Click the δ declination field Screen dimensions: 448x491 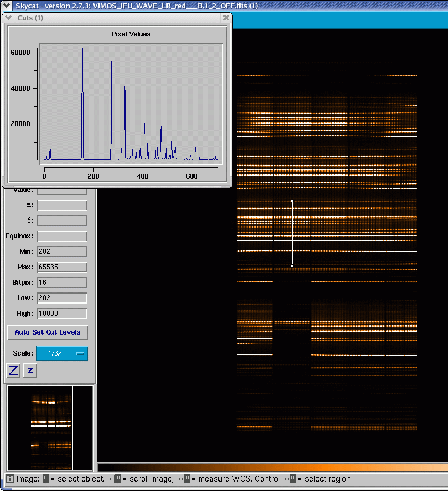pyautogui.click(x=62, y=221)
